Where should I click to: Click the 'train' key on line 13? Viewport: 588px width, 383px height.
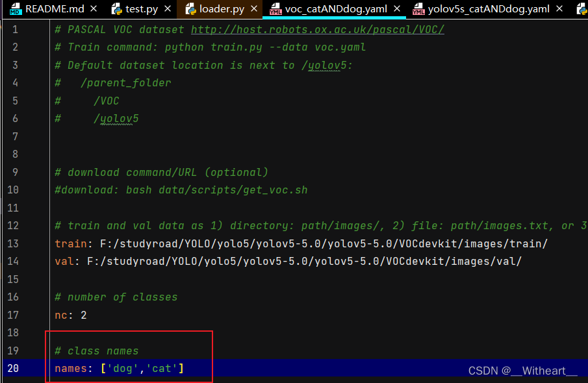point(71,243)
